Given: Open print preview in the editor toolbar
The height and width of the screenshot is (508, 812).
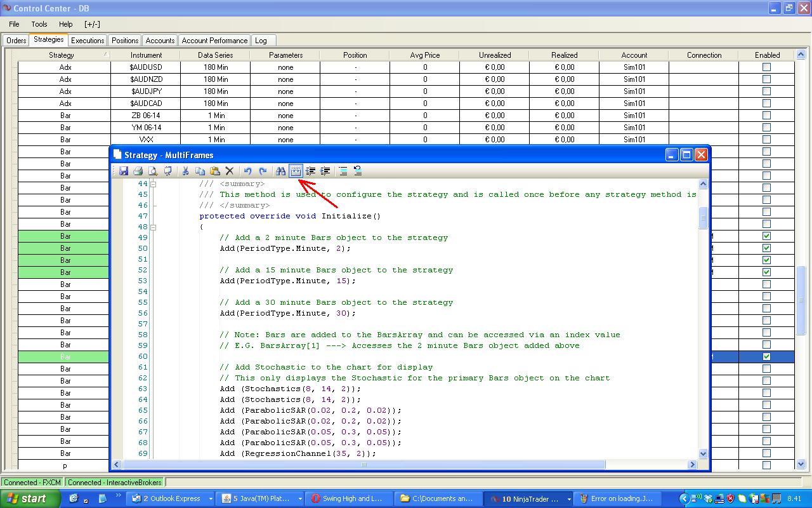Looking at the screenshot, I should [x=153, y=171].
